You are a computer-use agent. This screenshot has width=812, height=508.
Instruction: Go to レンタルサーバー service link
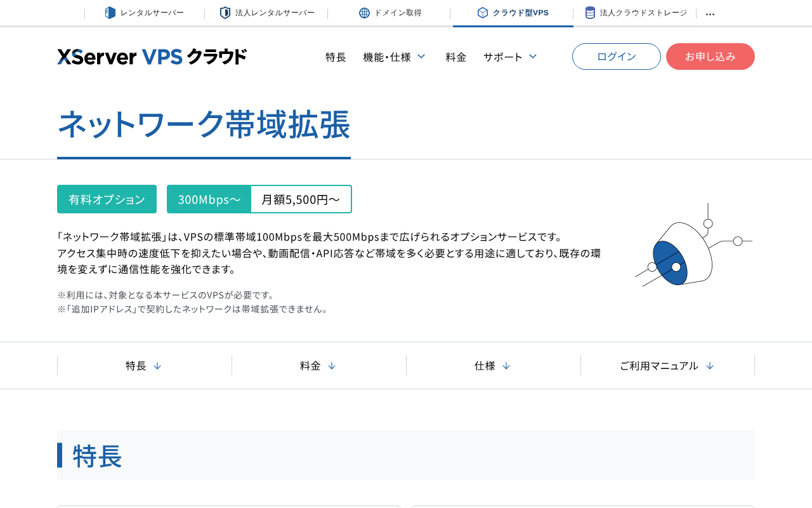(145, 13)
